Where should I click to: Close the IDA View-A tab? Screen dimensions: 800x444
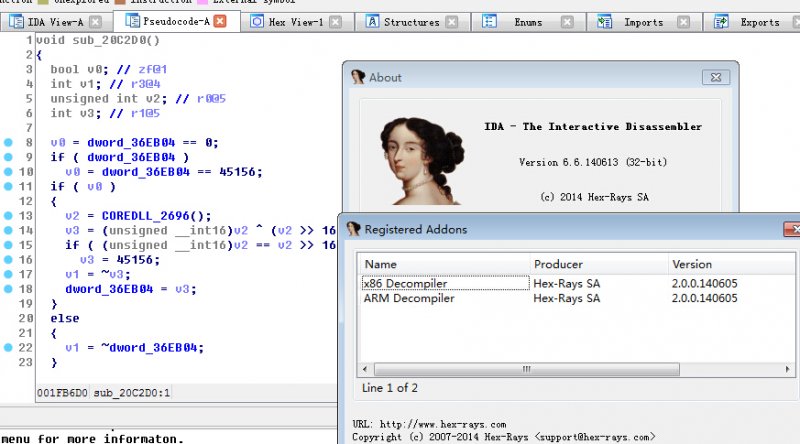(x=95, y=22)
